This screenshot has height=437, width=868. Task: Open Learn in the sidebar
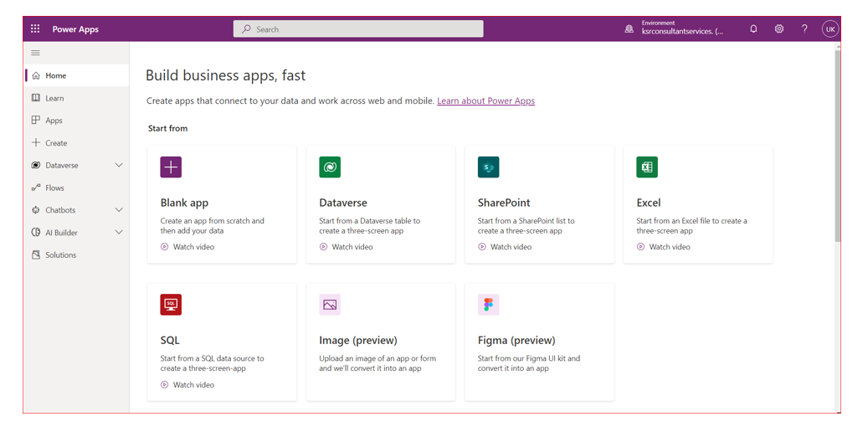click(x=77, y=98)
